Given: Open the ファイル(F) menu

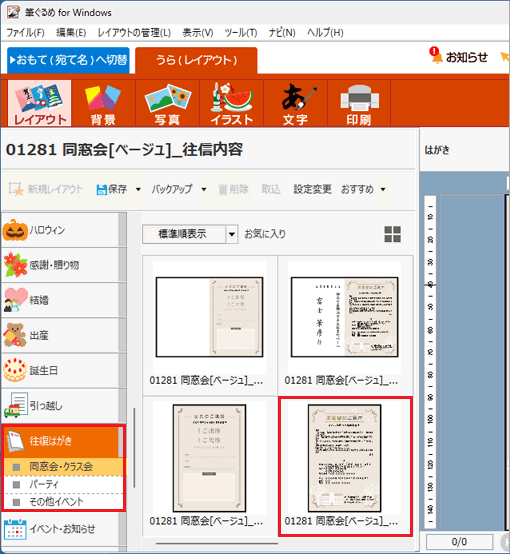Looking at the screenshot, I should click(x=25, y=33).
